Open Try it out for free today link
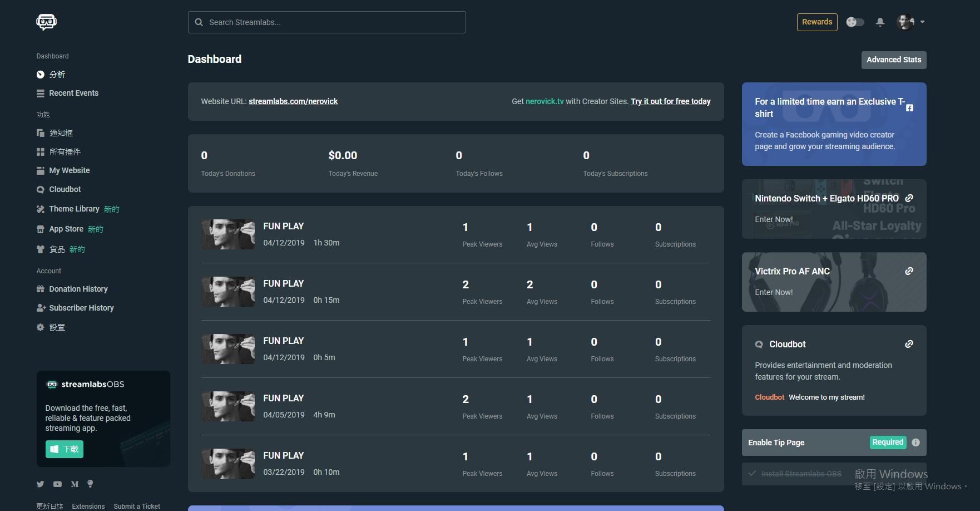 [x=670, y=101]
